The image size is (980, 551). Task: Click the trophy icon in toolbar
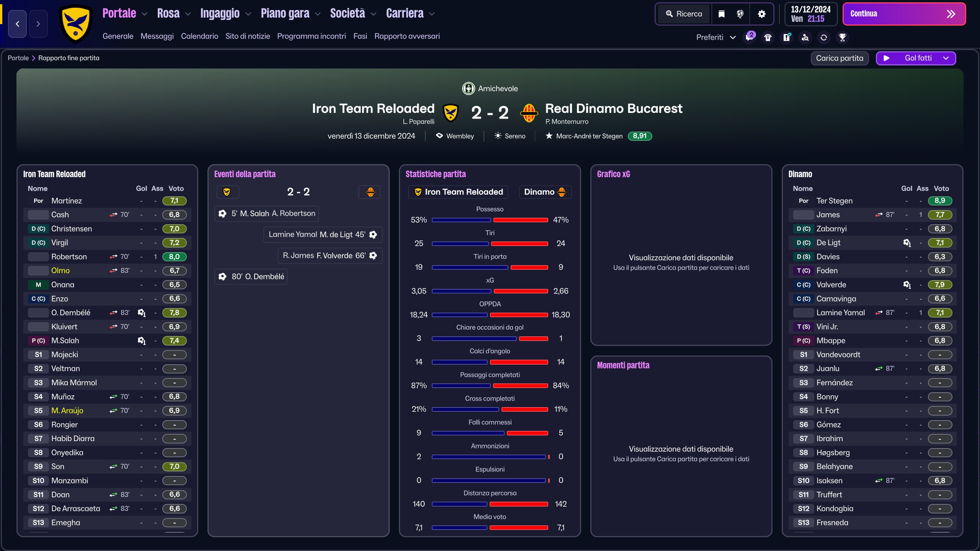(842, 37)
